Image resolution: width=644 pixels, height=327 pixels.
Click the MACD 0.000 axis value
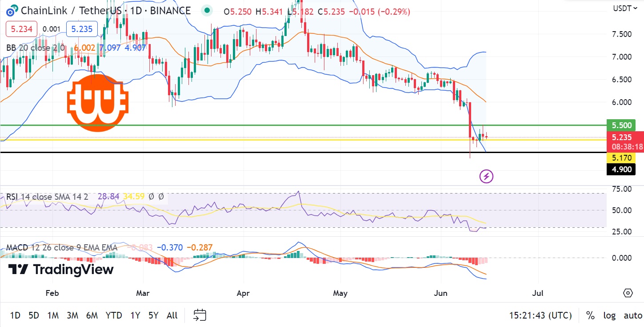click(621, 258)
